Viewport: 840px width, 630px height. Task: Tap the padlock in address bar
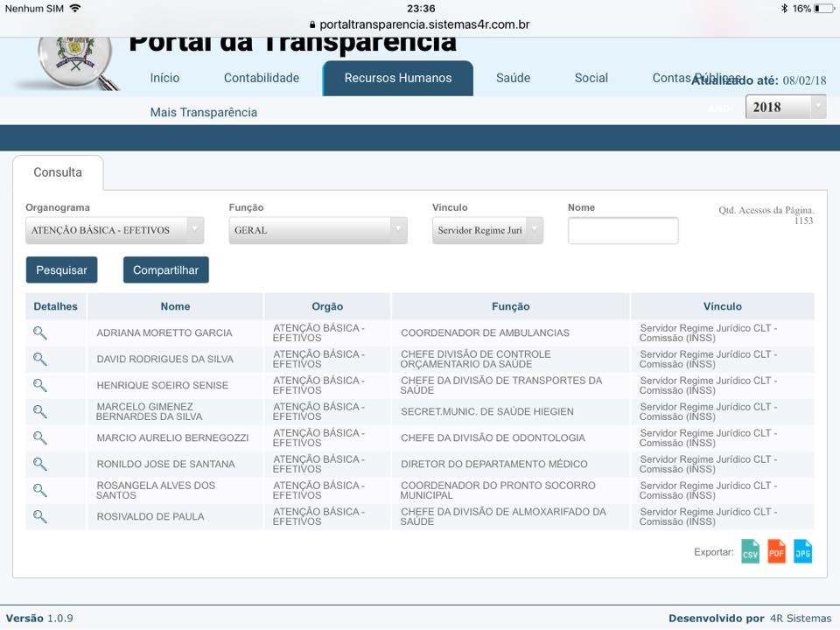(x=312, y=24)
